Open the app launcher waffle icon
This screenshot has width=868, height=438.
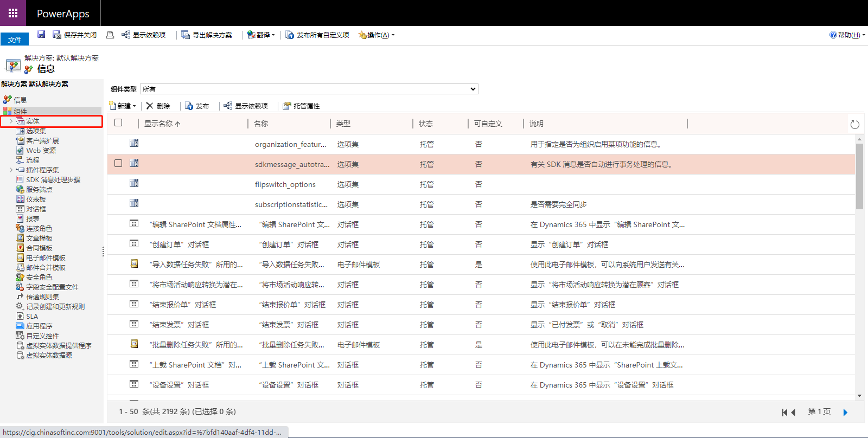(x=13, y=13)
